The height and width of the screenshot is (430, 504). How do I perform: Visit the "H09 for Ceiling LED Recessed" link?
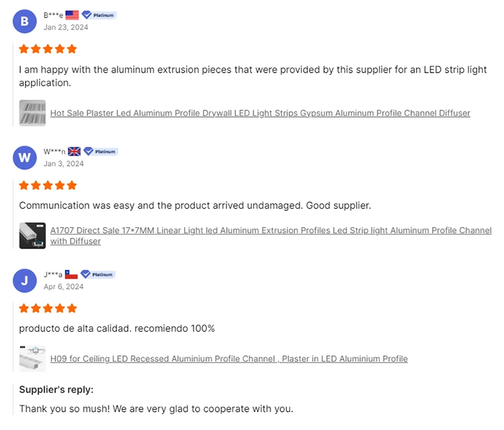228,359
